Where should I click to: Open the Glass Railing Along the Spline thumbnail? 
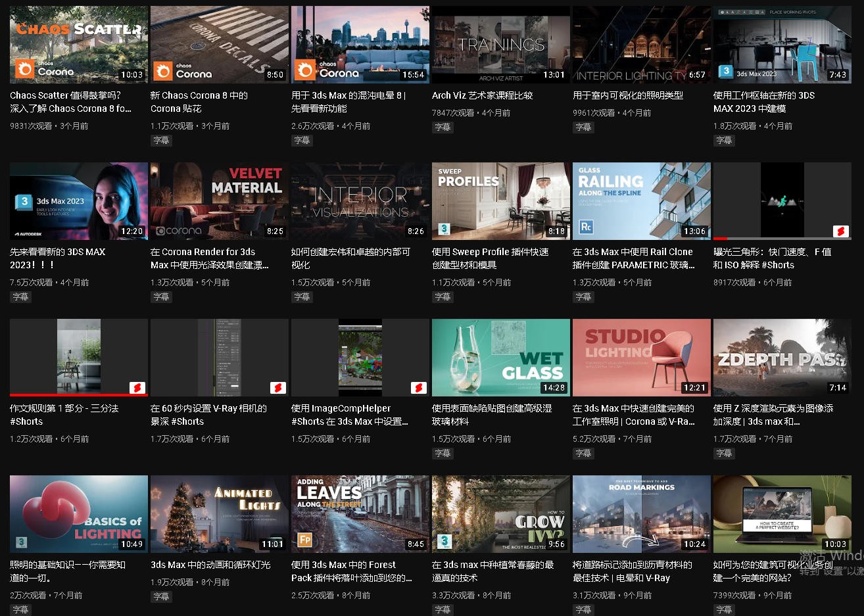coord(642,201)
